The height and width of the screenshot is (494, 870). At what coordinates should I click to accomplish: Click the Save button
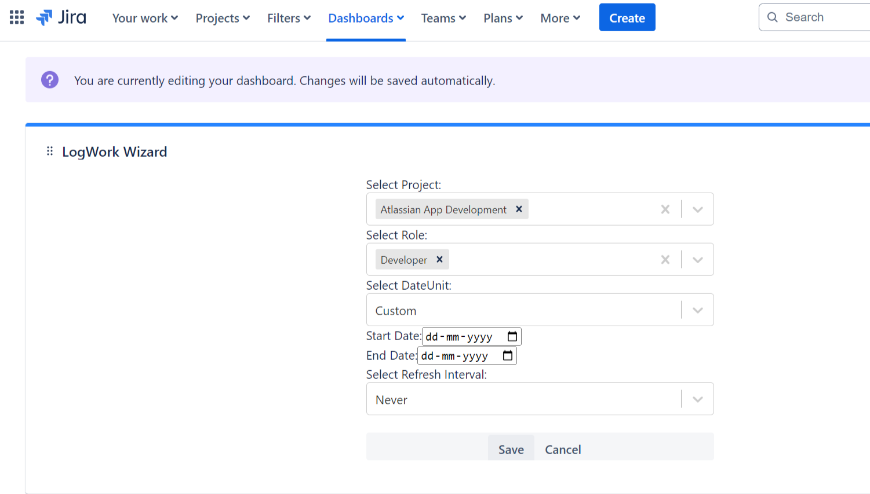tap(511, 449)
